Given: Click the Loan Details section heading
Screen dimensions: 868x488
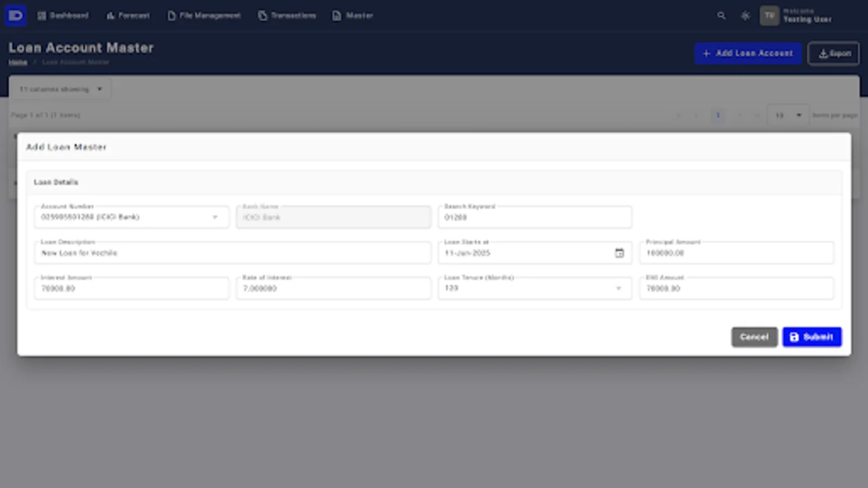Looking at the screenshot, I should (56, 182).
